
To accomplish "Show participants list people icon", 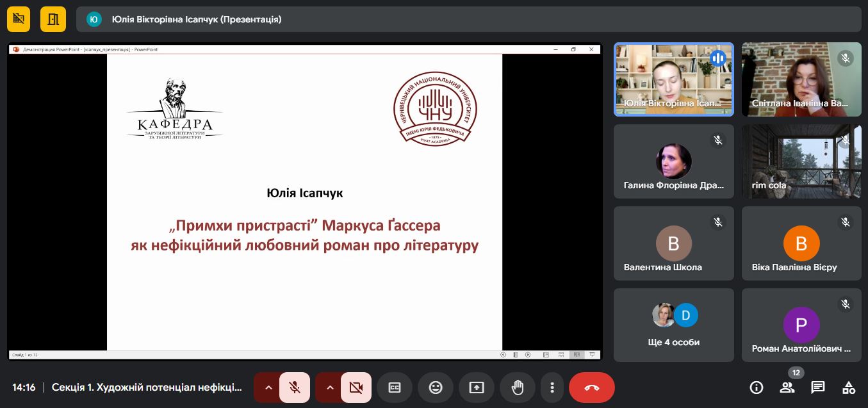I will (x=787, y=387).
